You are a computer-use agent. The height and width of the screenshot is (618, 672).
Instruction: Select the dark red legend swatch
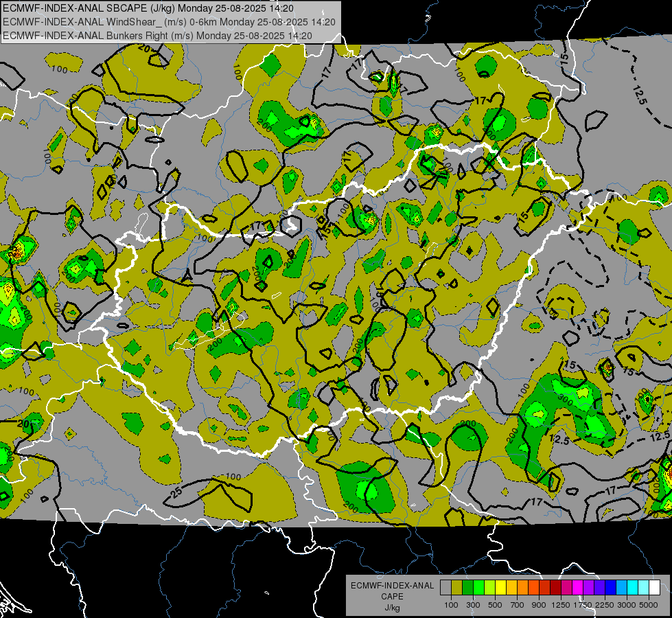click(x=556, y=587)
